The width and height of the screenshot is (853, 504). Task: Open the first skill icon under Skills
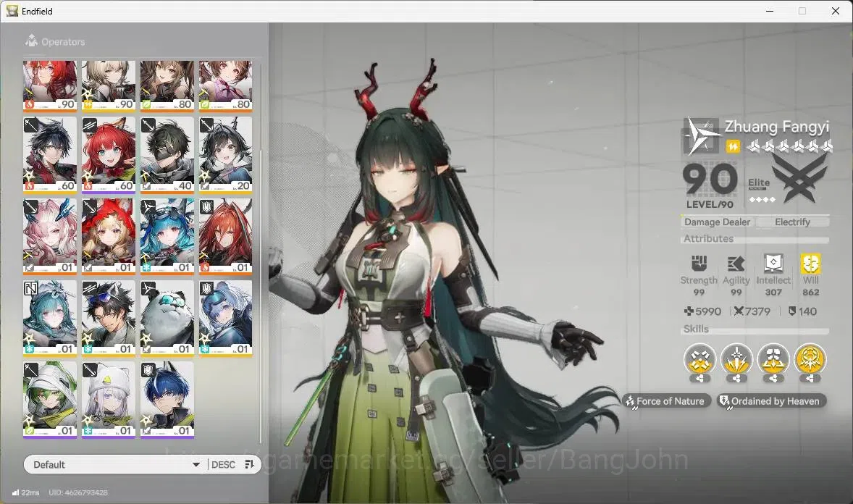coord(699,359)
